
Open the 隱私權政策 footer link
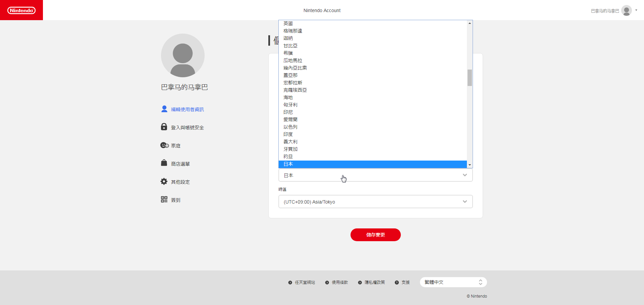[375, 282]
